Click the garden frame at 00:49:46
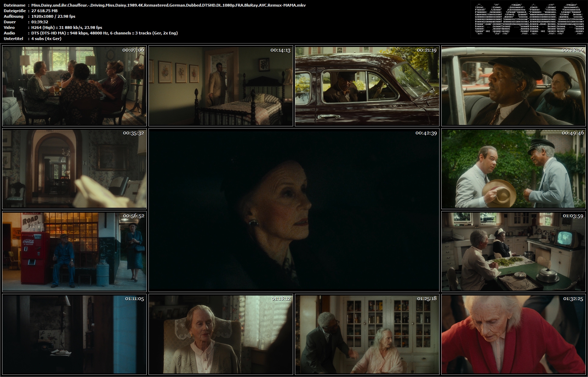The height and width of the screenshot is (377, 588). [x=513, y=168]
